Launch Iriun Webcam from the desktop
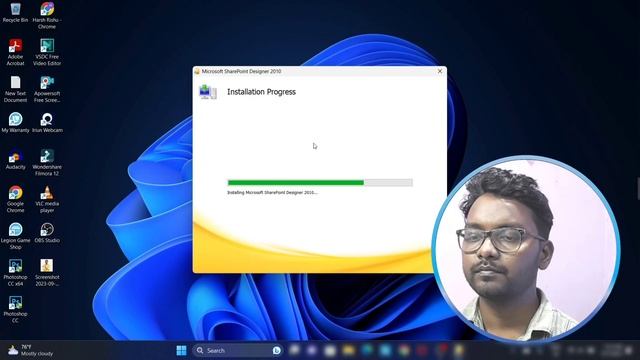Screen dimensions: 640x360 pyautogui.click(x=47, y=122)
